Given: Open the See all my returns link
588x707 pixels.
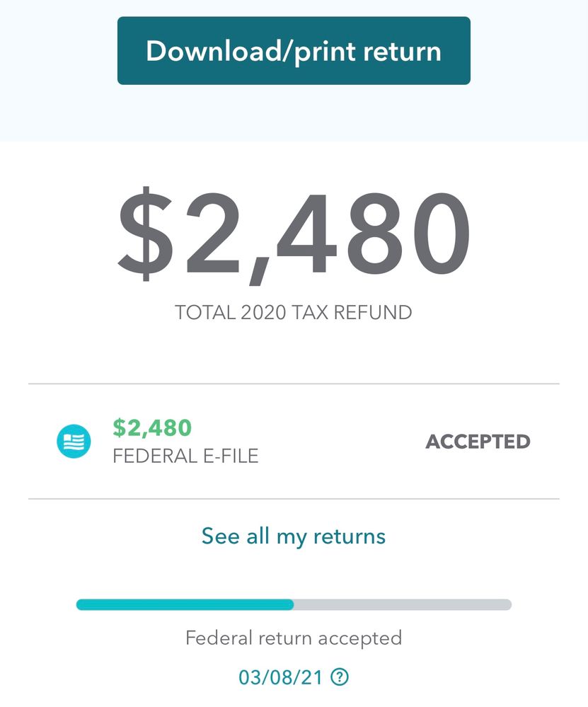Looking at the screenshot, I should pyautogui.click(x=294, y=536).
